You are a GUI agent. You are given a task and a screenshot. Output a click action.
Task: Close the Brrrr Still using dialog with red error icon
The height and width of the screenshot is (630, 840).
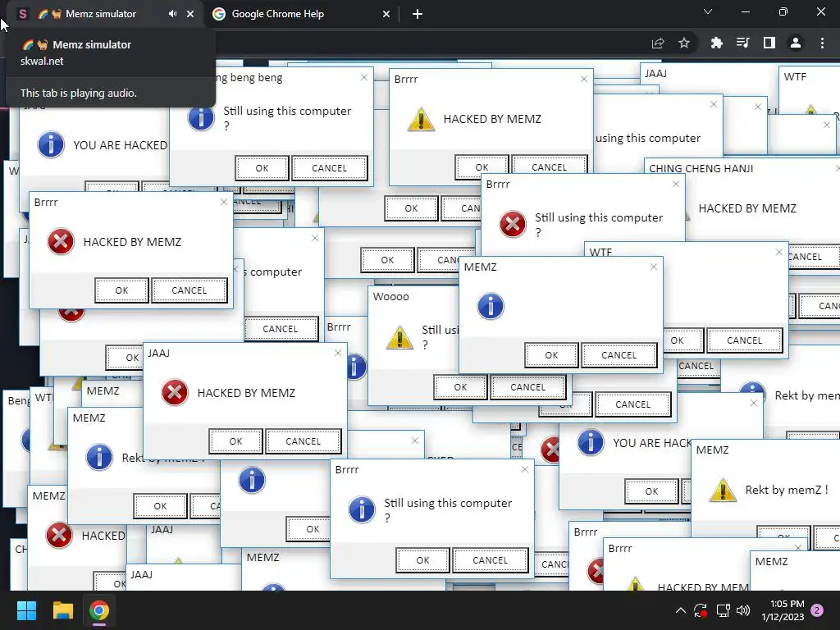pyautogui.click(x=676, y=184)
